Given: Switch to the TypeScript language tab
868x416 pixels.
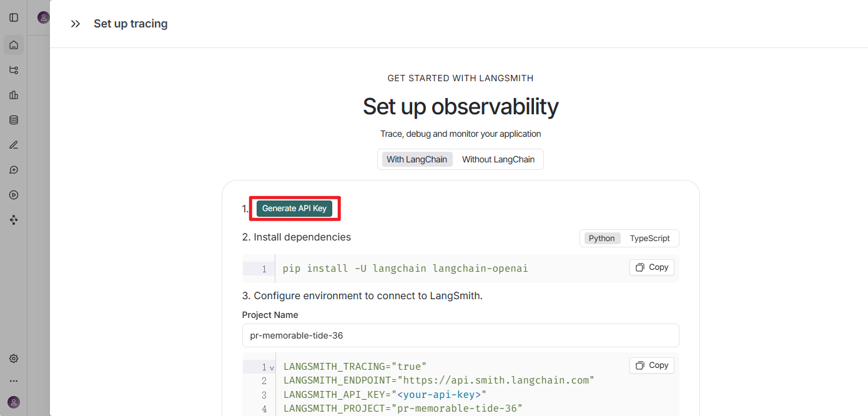Looking at the screenshot, I should pyautogui.click(x=649, y=238).
